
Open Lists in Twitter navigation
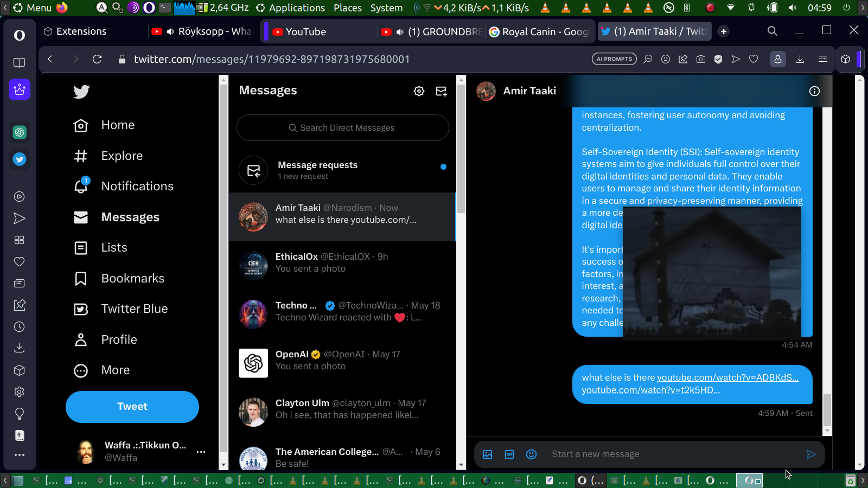click(x=100, y=248)
